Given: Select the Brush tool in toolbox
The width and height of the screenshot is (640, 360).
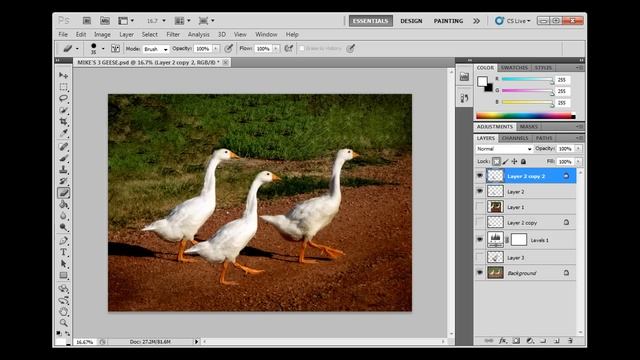Looking at the screenshot, I should point(63,158).
